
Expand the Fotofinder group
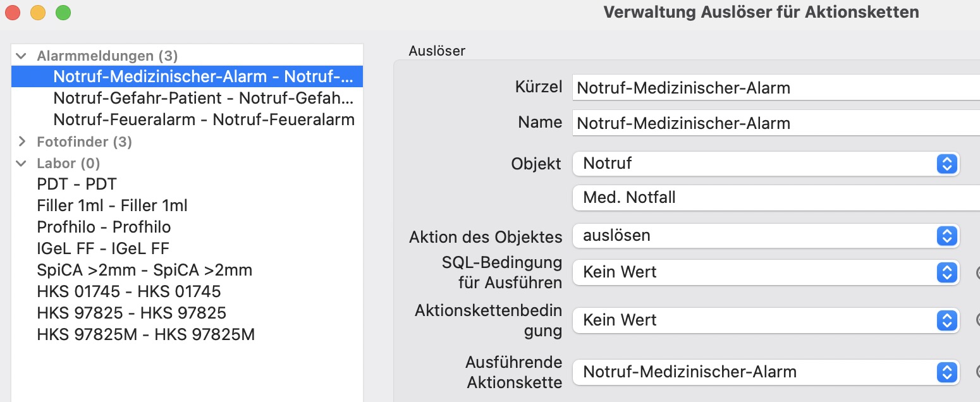[x=21, y=142]
